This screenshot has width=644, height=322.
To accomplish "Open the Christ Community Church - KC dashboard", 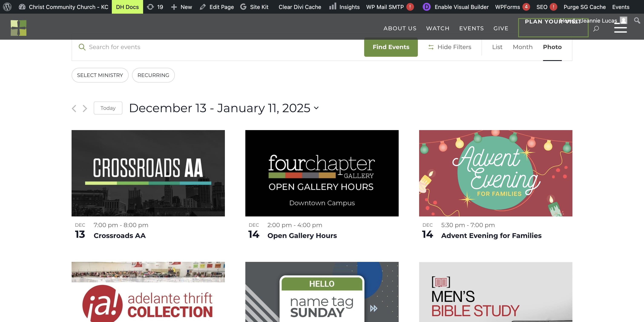I will point(63,7).
